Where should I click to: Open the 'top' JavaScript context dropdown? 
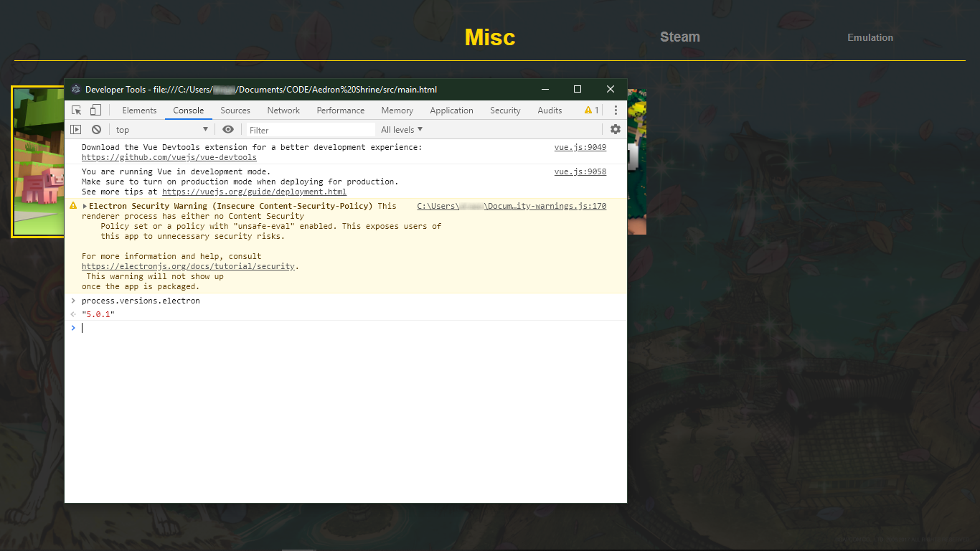[x=162, y=129]
